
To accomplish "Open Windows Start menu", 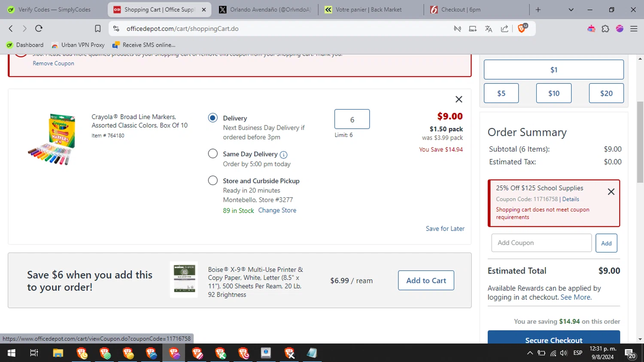I will point(12,353).
